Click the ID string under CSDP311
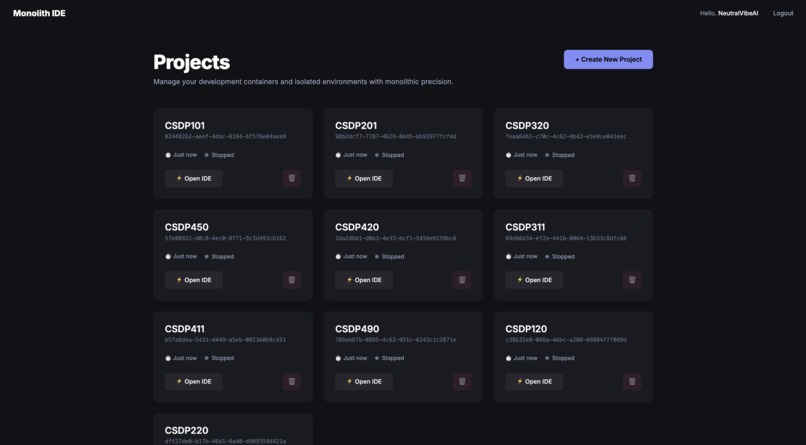Viewport: 806px width, 445px height. (566, 238)
